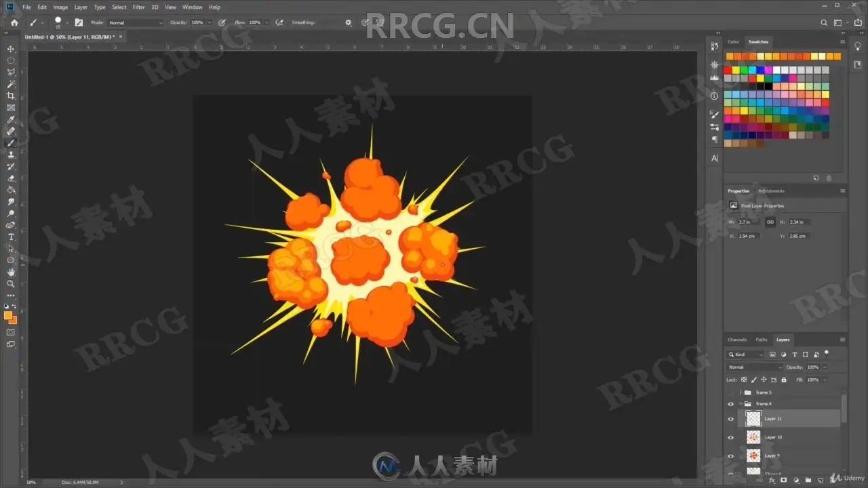Add a layer mask from Layers panel

[x=784, y=480]
